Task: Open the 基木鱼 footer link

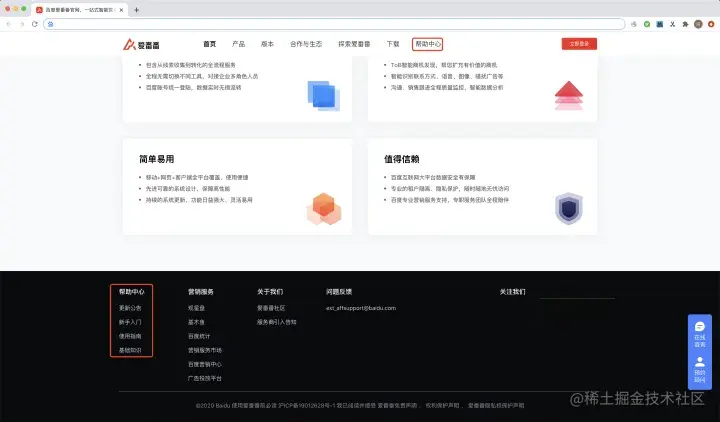Action: pyautogui.click(x=196, y=322)
